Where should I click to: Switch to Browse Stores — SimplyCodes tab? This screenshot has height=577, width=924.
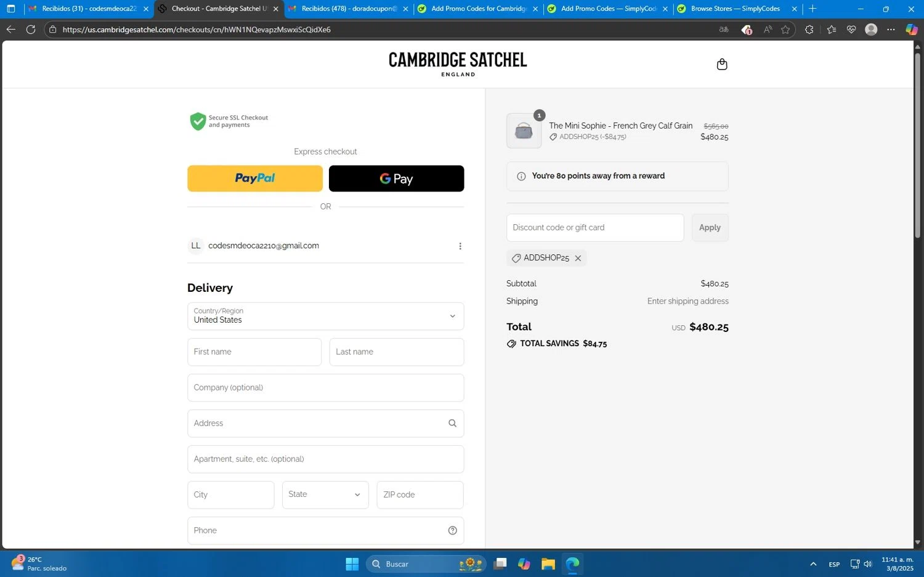[737, 9]
